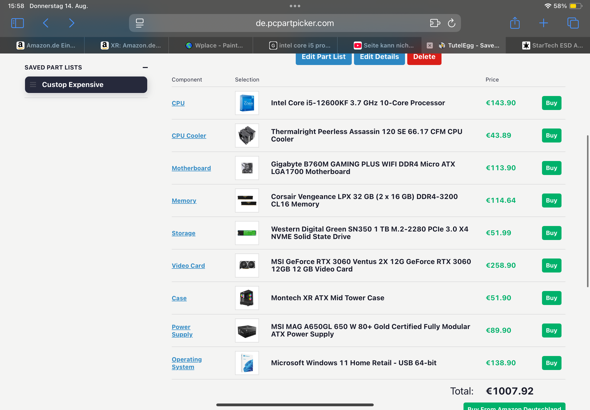Show the tab overview icon

[573, 23]
